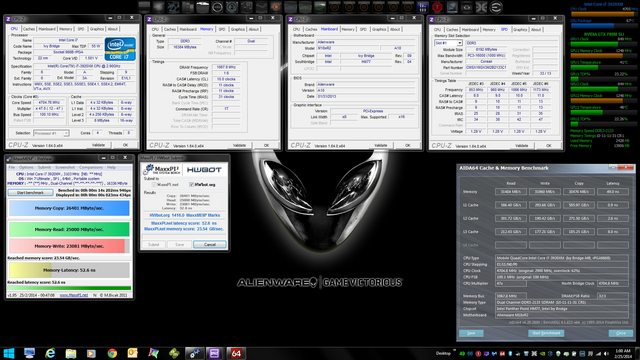Open the Processor #1 selection dropdown
Viewport: 640px width, 360px height.
[51, 133]
